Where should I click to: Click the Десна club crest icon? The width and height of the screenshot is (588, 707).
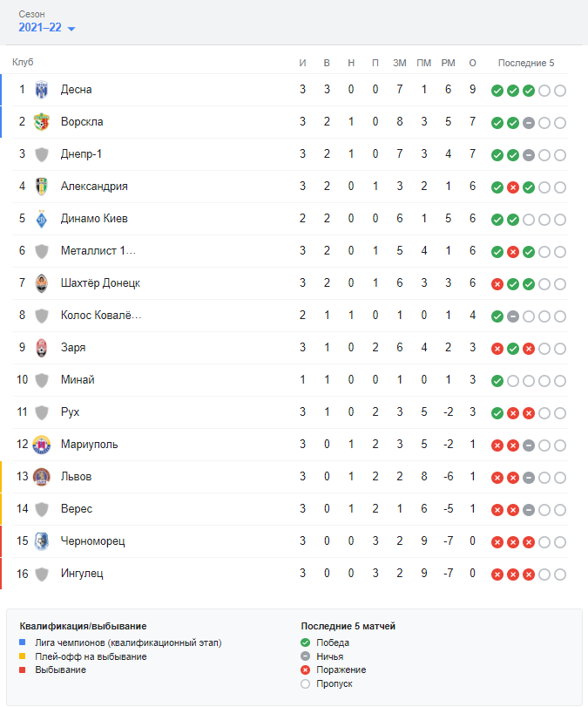point(42,90)
